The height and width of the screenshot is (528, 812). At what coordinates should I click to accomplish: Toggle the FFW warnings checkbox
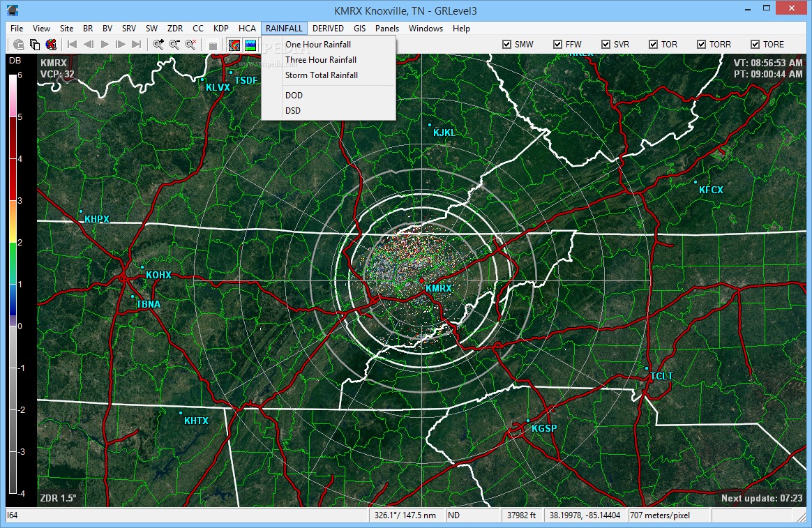coord(558,45)
